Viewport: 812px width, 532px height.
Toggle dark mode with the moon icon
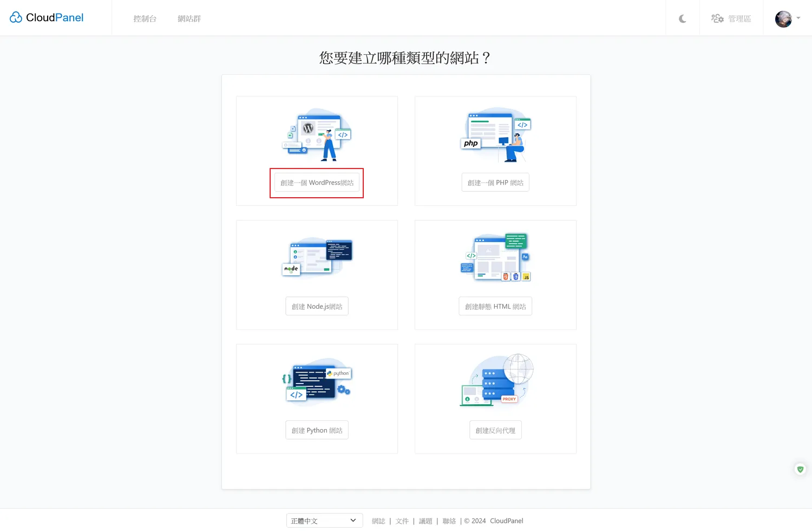pos(683,19)
